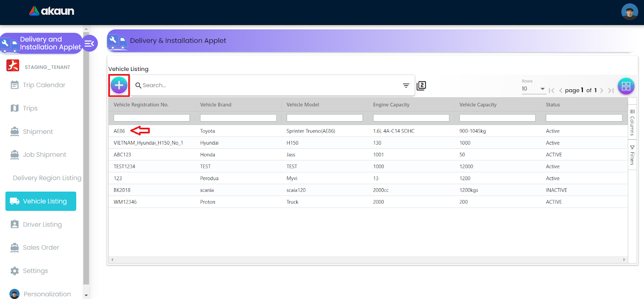The image size is (644, 299).
Task: Click the grid apps launcher icon
Action: (x=626, y=86)
